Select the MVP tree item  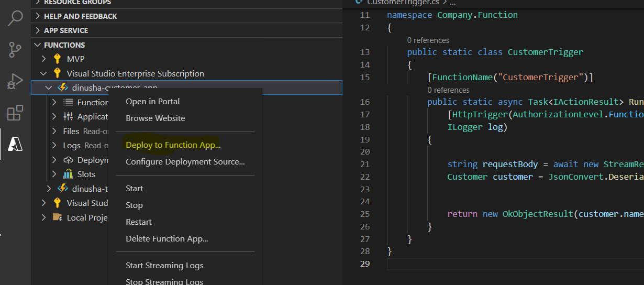(x=75, y=59)
